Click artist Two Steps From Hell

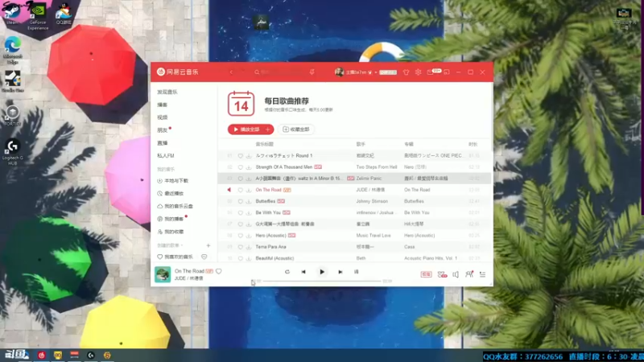click(377, 167)
